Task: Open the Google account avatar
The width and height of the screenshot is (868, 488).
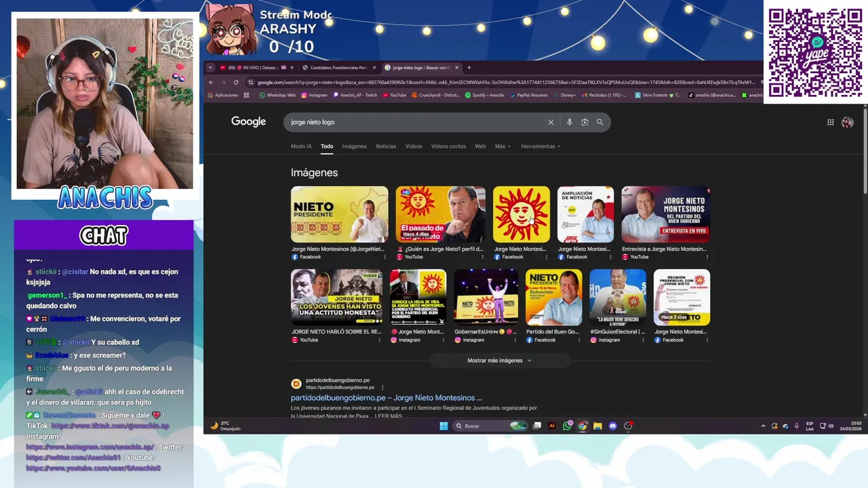Action: 847,122
